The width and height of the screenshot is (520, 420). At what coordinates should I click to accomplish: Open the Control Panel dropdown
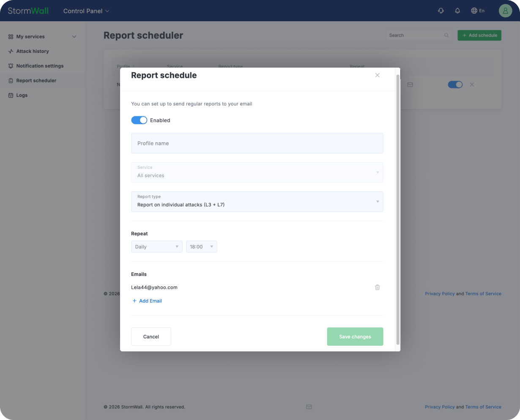[86, 11]
